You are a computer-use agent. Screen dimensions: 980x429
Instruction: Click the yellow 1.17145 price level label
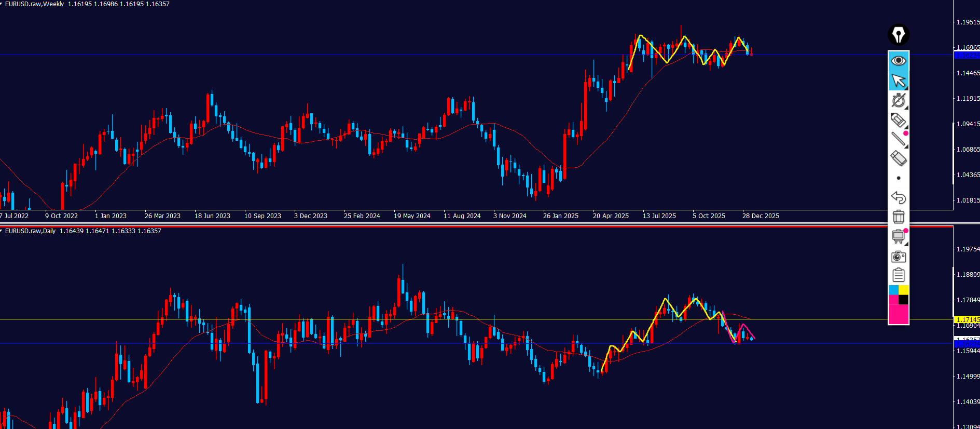967,319
